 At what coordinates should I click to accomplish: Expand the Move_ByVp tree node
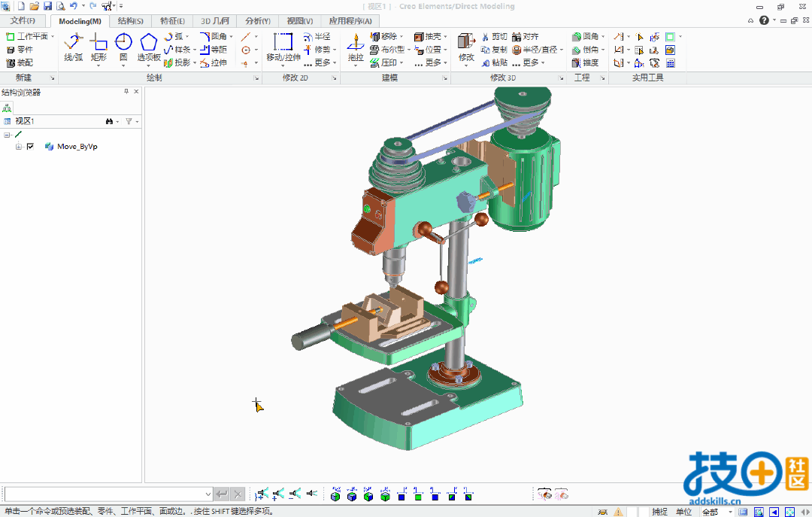(x=19, y=147)
